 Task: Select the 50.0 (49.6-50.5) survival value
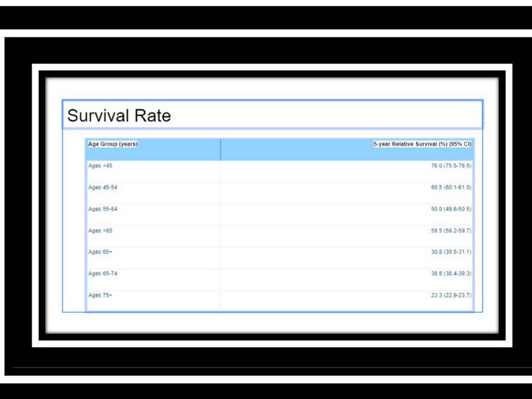click(x=451, y=209)
